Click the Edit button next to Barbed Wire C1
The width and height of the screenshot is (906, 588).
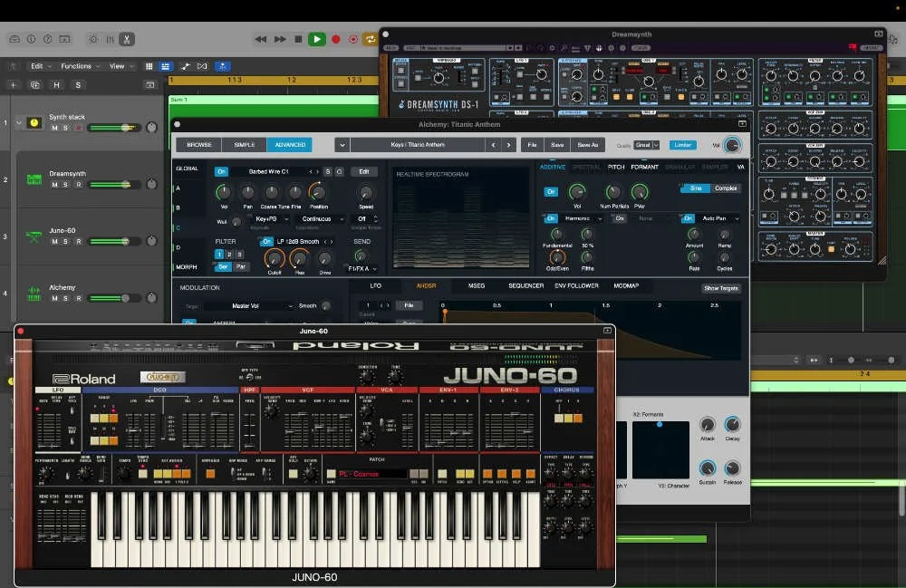point(364,172)
